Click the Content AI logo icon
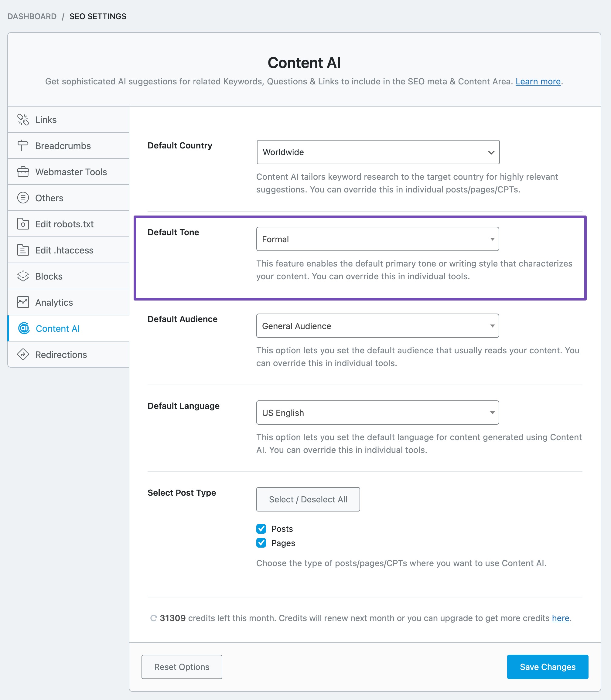 click(24, 328)
